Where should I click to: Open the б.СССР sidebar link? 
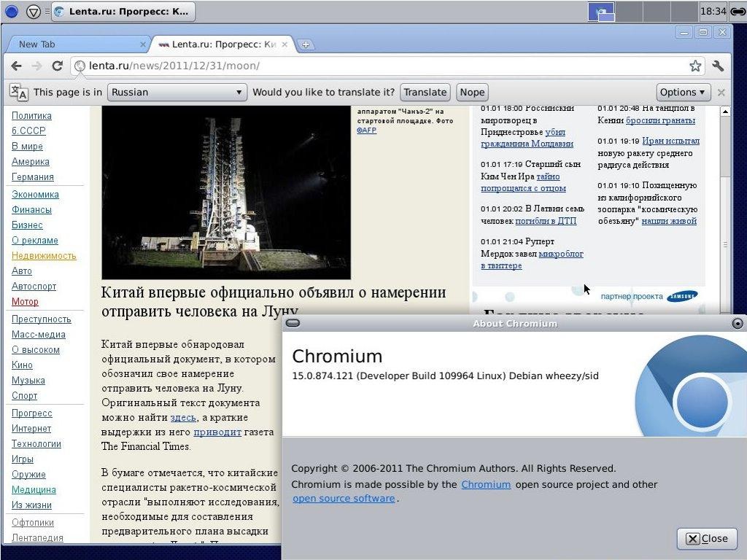[x=28, y=131]
